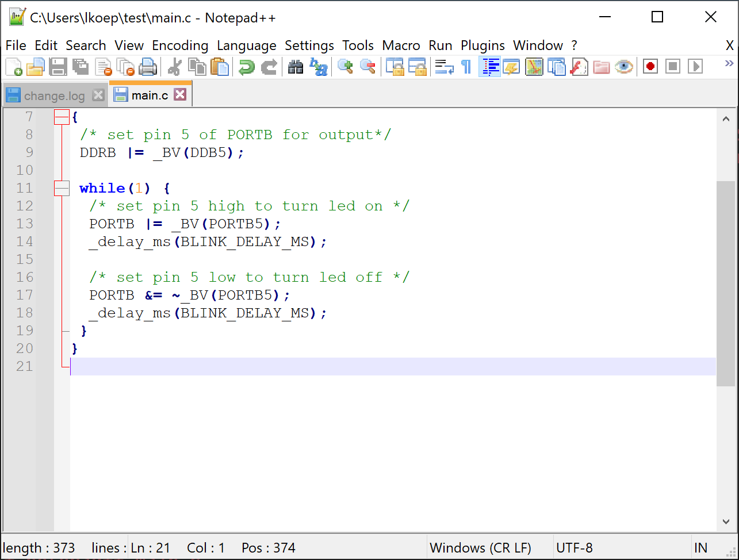This screenshot has width=739, height=560.
Task: Close the document with the menu bar X
Action: click(x=729, y=45)
